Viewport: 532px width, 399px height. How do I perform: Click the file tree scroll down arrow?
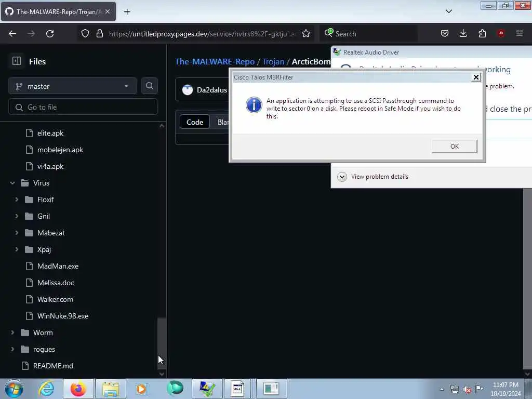[162, 374]
